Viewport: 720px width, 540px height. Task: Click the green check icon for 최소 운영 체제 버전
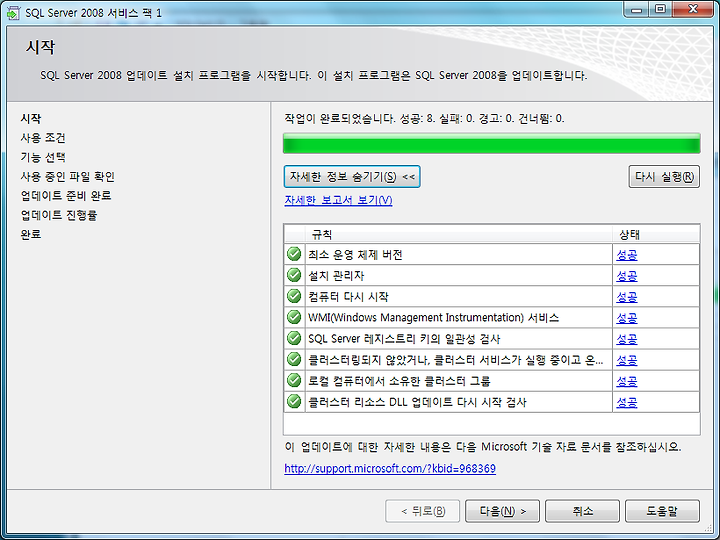(294, 254)
